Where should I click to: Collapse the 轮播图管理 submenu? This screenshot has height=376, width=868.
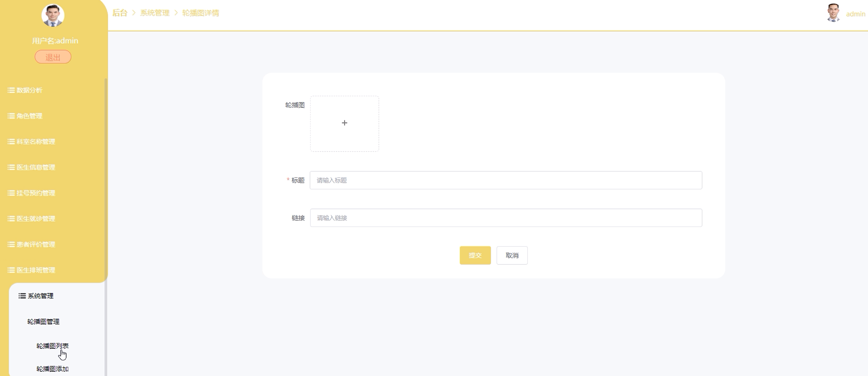pos(43,322)
